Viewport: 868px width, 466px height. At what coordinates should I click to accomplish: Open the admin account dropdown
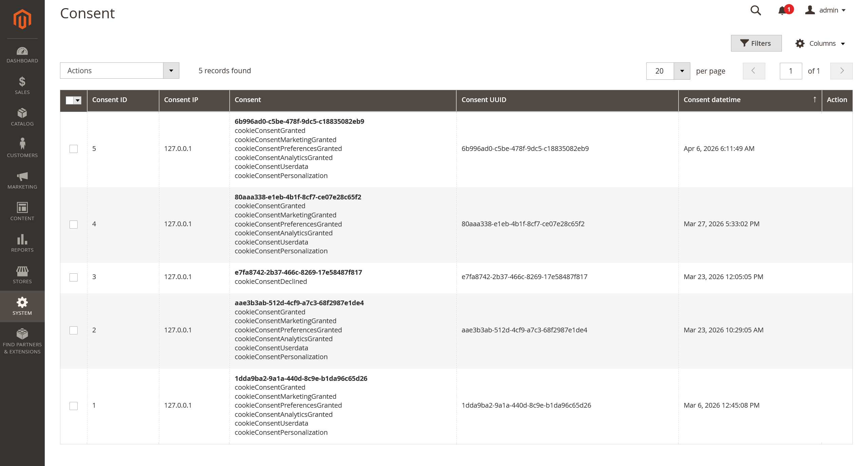826,10
